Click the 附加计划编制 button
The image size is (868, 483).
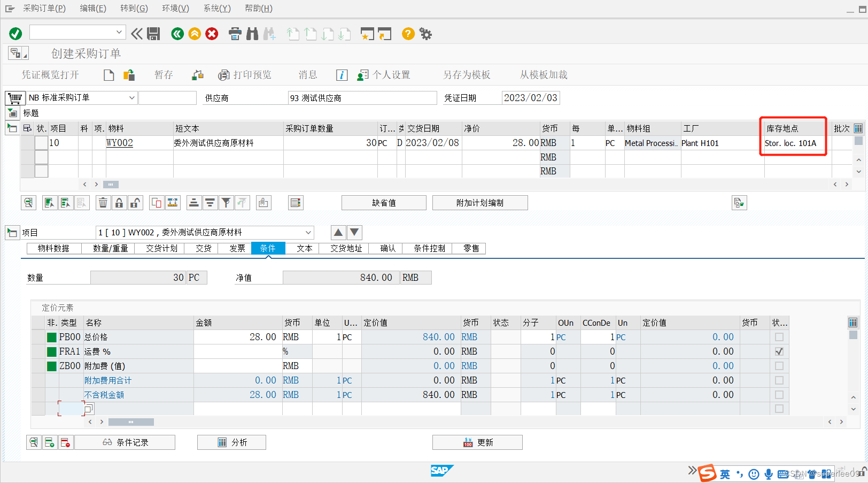[x=480, y=203]
